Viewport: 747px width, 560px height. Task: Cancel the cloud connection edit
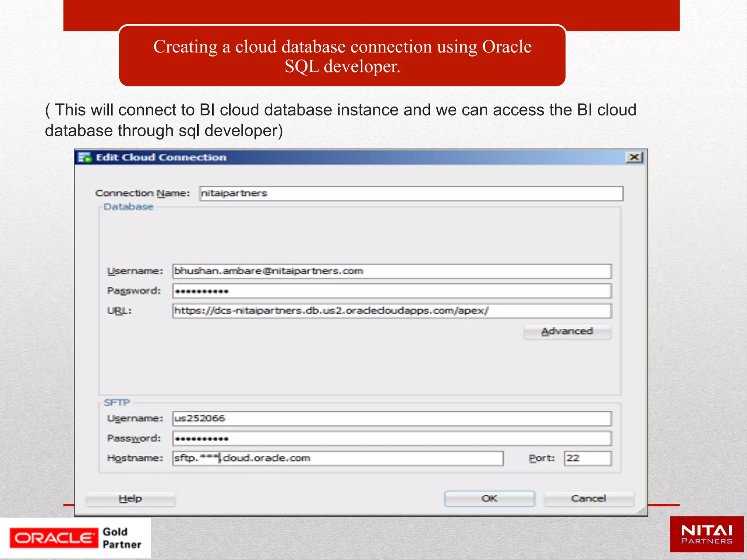[x=588, y=499]
